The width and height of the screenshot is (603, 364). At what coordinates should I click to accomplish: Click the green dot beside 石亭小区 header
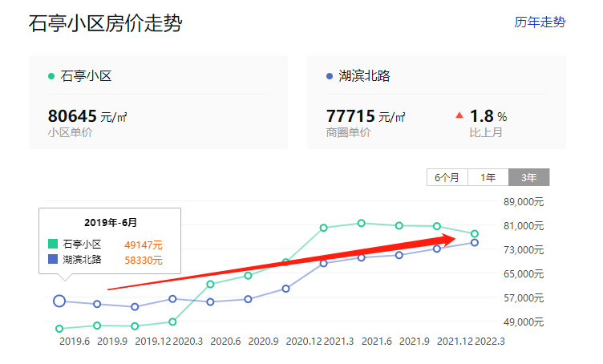[x=51, y=76]
